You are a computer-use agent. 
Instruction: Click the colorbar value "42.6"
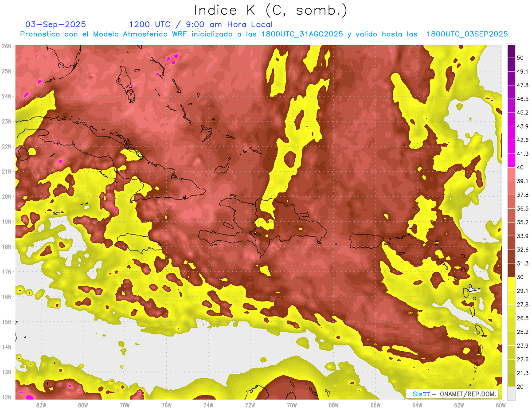pyautogui.click(x=523, y=140)
